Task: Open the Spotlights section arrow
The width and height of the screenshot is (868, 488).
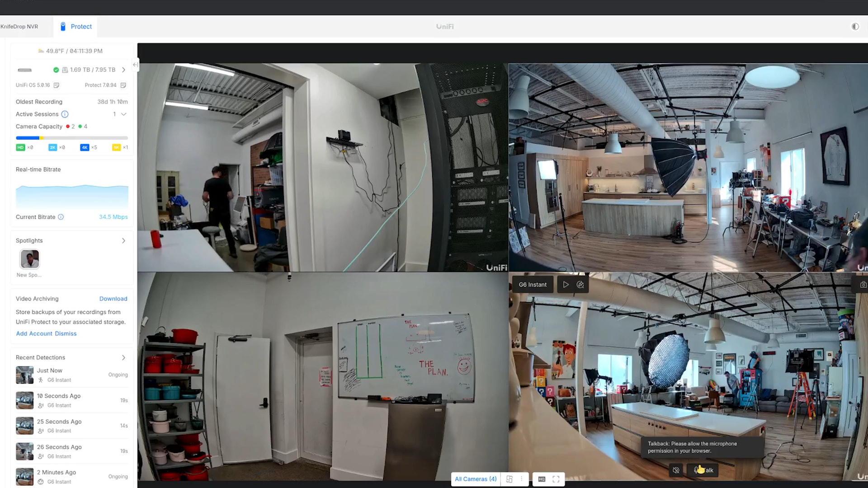Action: coord(123,241)
